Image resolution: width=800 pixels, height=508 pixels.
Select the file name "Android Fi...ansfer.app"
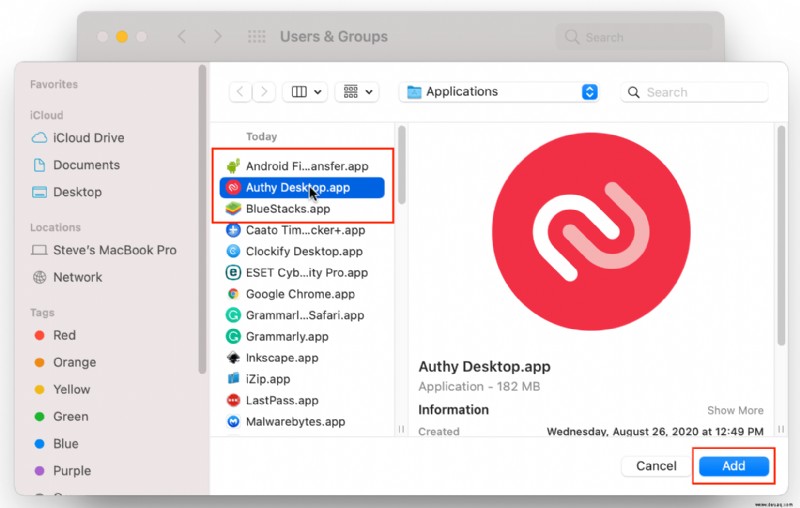(307, 166)
